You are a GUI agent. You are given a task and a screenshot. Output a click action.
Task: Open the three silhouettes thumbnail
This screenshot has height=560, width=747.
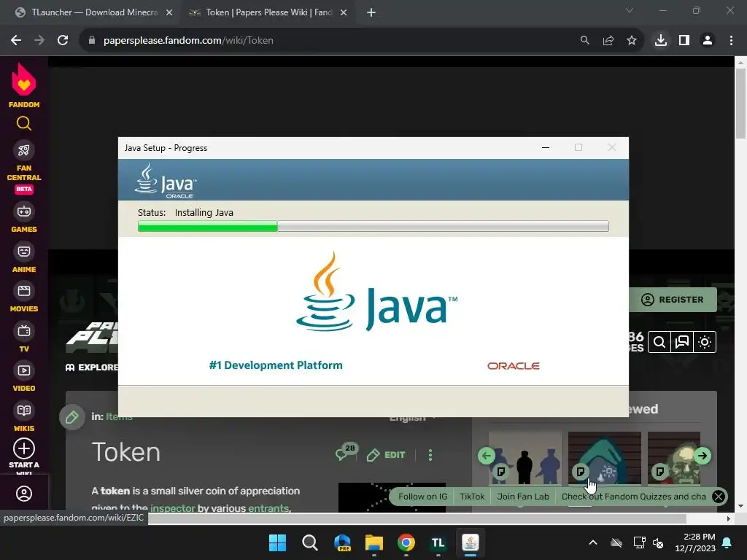point(525,458)
